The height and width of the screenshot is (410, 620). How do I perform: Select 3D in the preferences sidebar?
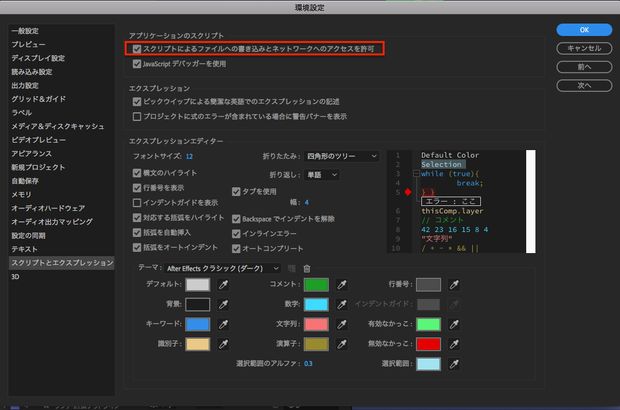pyautogui.click(x=15, y=277)
